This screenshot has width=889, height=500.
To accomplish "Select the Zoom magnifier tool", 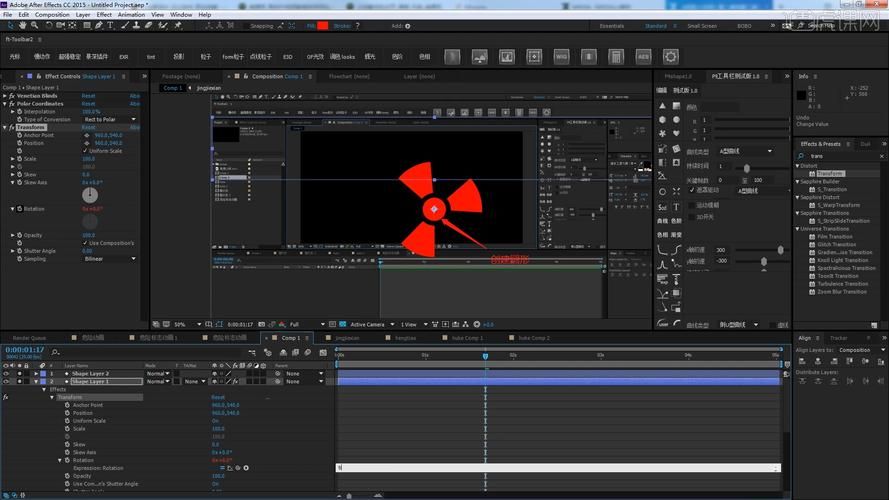I will pyautogui.click(x=35, y=26).
